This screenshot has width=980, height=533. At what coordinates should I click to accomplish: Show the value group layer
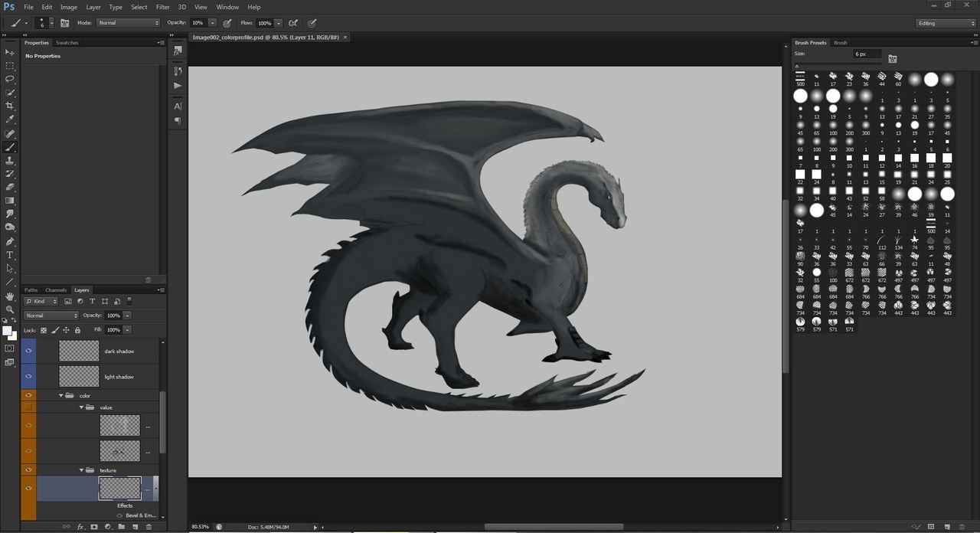coord(29,407)
